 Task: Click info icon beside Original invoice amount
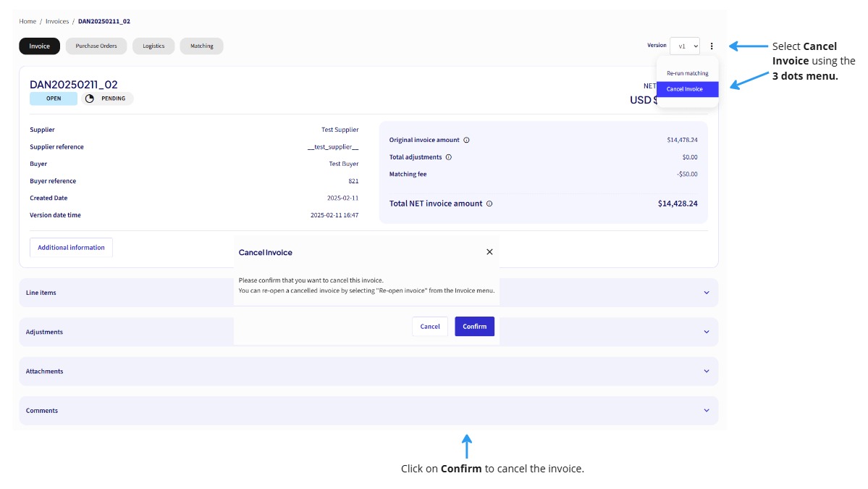click(x=467, y=140)
